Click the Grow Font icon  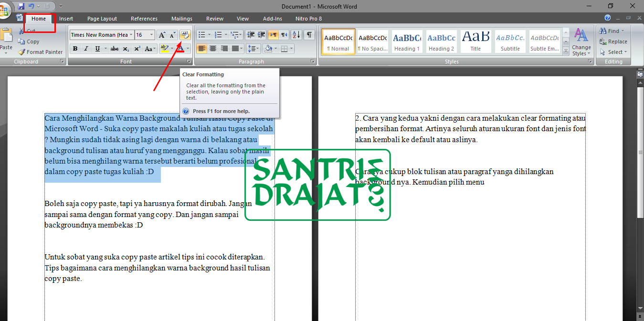point(162,35)
